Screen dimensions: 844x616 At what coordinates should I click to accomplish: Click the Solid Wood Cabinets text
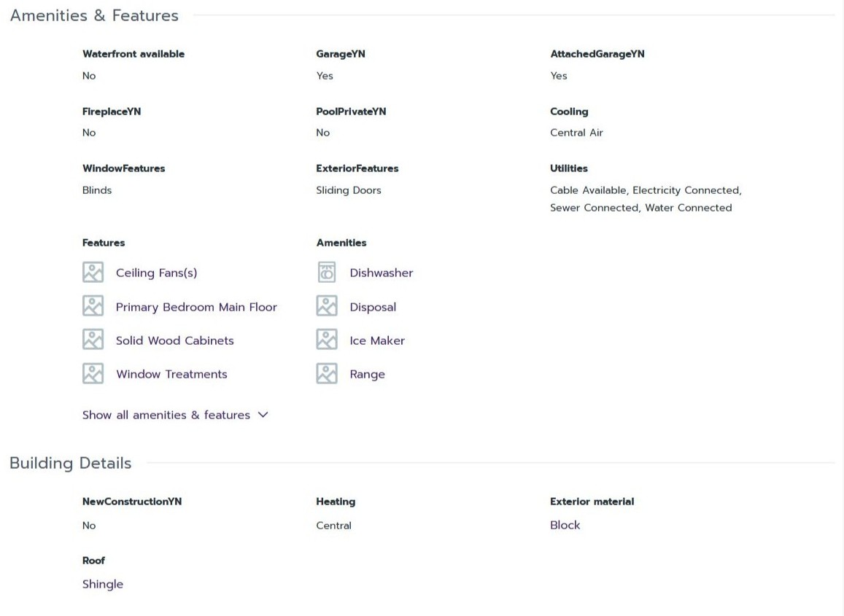tap(175, 340)
